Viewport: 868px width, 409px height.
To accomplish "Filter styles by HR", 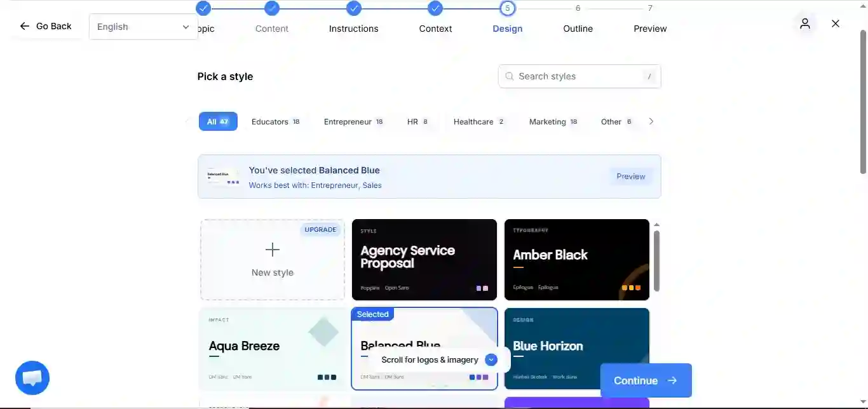I will coord(417,121).
